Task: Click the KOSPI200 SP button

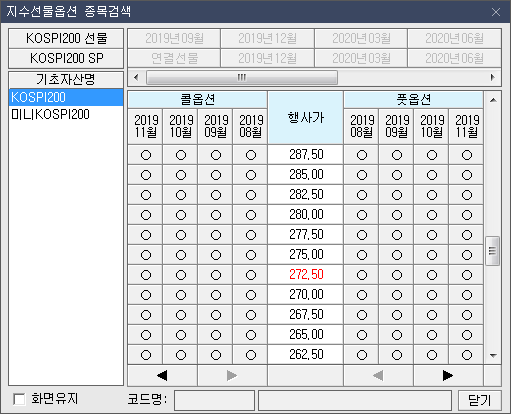Action: click(66, 58)
